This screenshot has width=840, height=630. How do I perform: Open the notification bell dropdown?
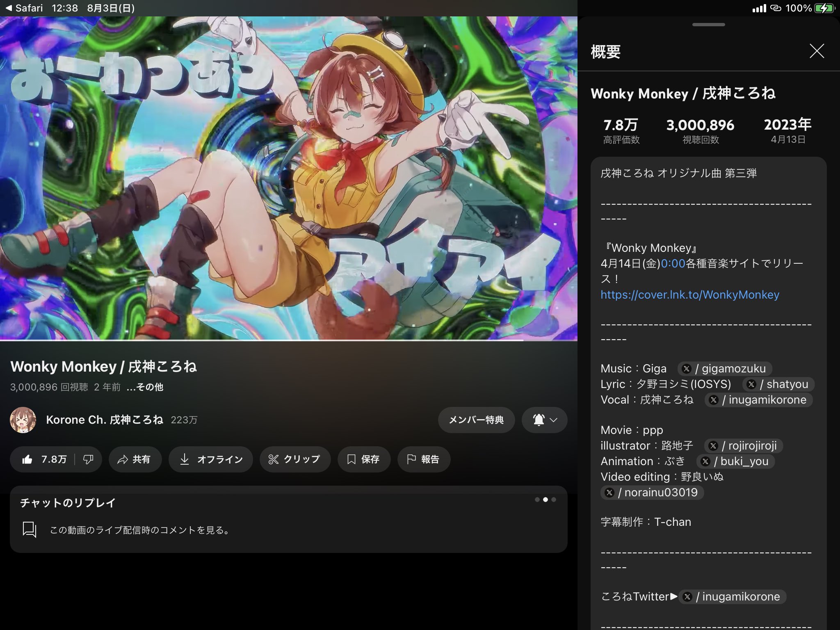click(544, 420)
